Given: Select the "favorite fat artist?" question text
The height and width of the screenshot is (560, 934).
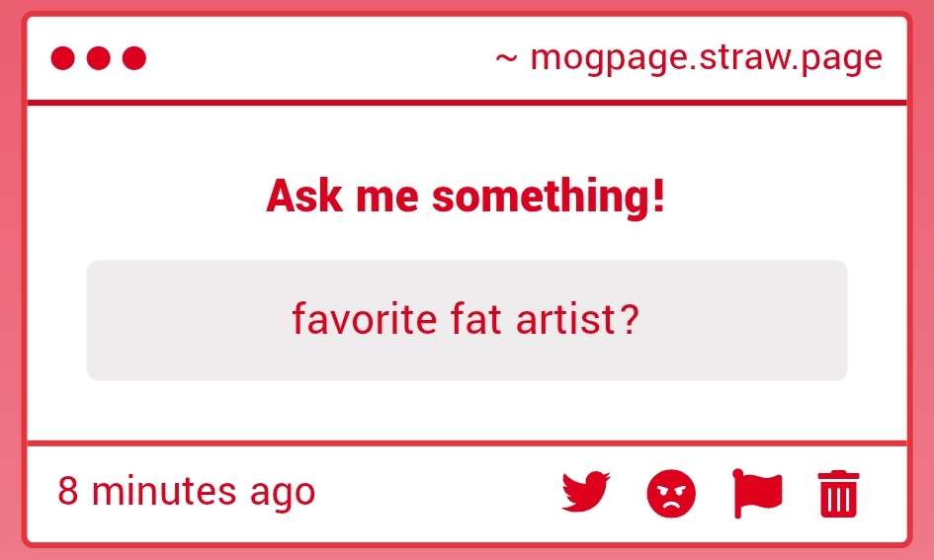Looking at the screenshot, I should (466, 320).
